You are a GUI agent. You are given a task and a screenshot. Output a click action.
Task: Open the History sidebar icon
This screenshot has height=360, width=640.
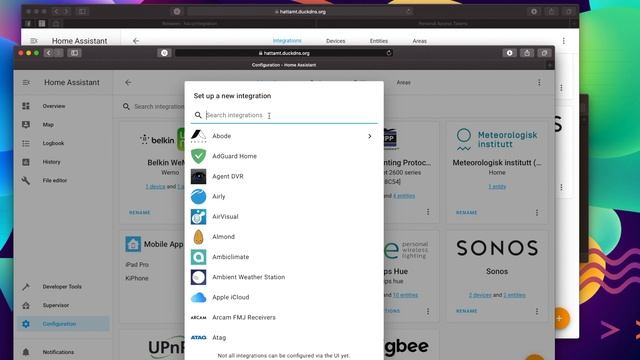(x=26, y=162)
